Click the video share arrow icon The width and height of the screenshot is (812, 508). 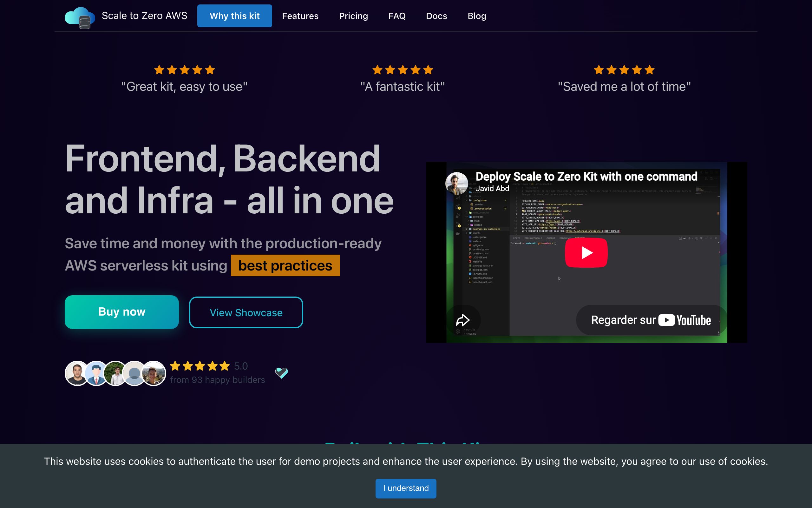coord(463,320)
